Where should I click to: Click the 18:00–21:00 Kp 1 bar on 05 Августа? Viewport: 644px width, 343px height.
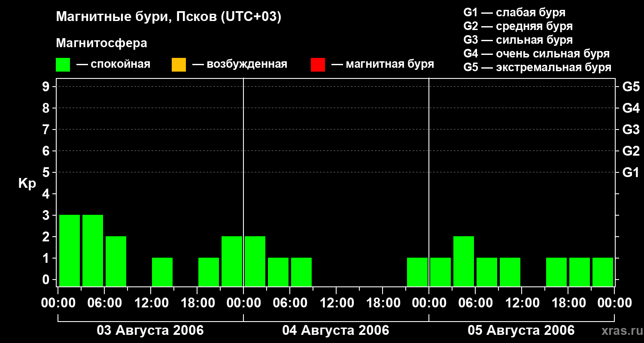tap(580, 272)
